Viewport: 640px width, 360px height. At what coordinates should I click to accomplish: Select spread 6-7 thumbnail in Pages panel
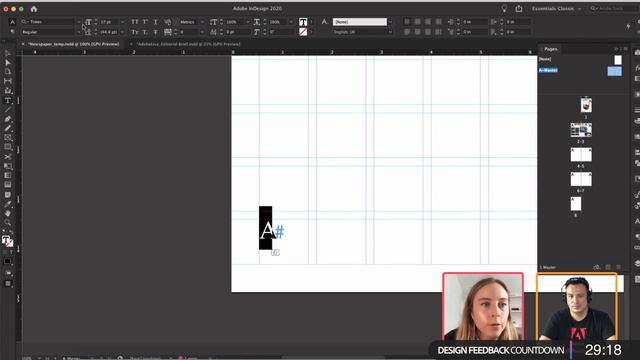pyautogui.click(x=581, y=179)
